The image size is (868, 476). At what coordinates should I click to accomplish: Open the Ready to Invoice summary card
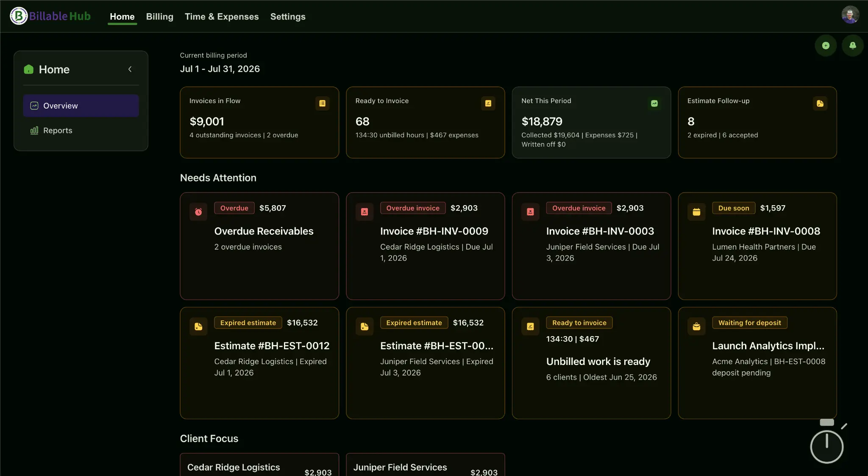(x=426, y=122)
